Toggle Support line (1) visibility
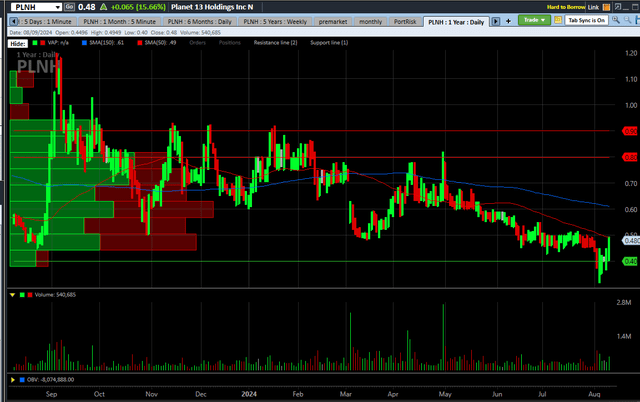This screenshot has height=402, width=640. pyautogui.click(x=329, y=42)
